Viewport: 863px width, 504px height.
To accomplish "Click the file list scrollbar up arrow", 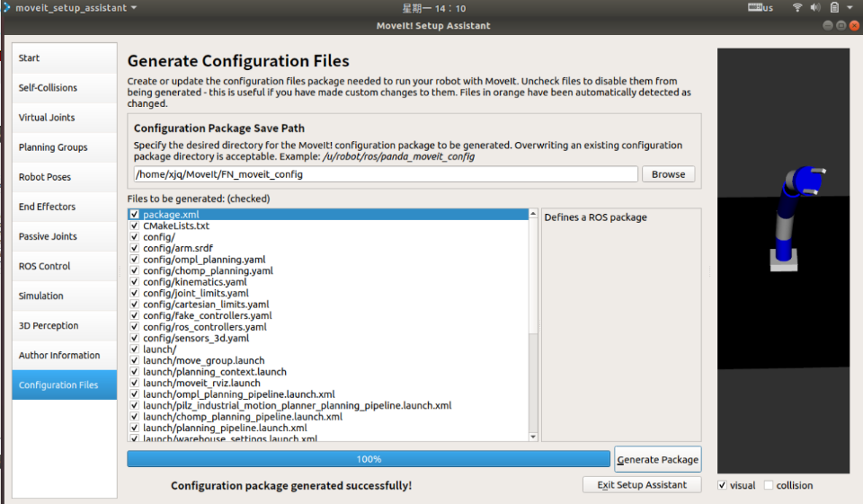I will tap(533, 214).
